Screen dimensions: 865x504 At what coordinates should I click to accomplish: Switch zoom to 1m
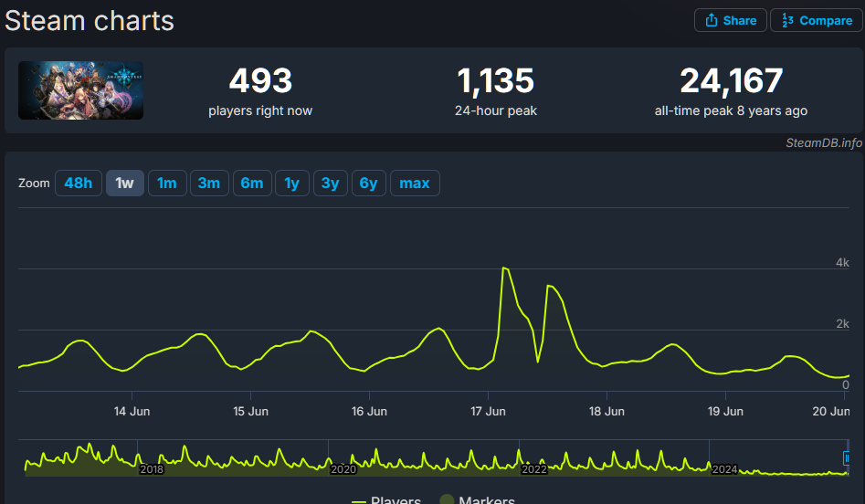tap(167, 184)
